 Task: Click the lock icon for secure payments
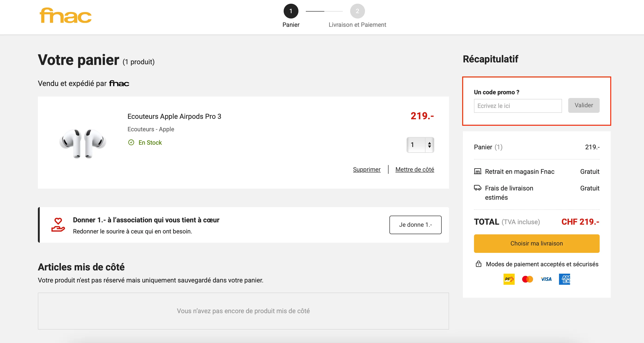coord(478,264)
